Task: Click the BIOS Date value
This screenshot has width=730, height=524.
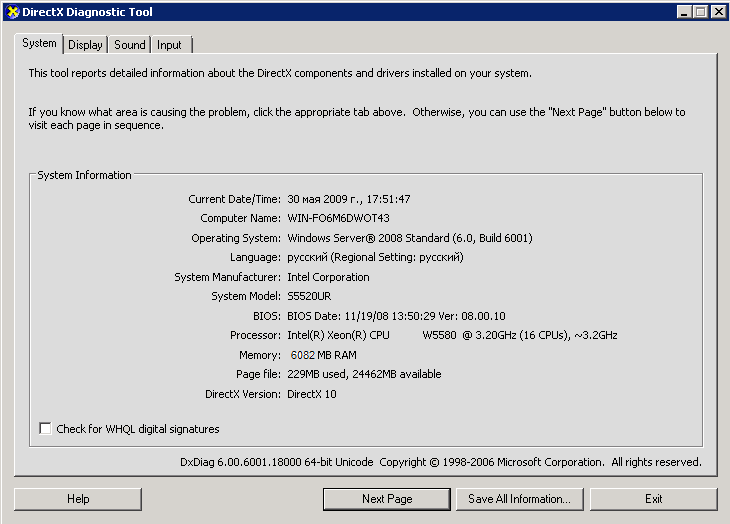Action: (396, 316)
